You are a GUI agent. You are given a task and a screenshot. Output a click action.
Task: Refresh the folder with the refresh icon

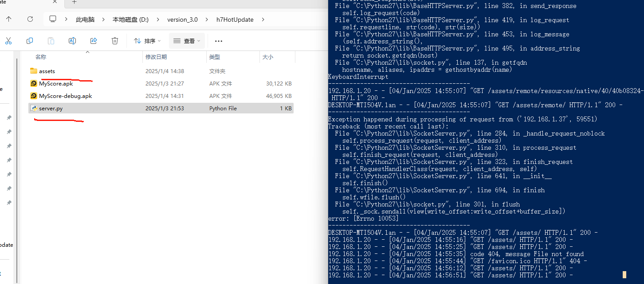(30, 19)
